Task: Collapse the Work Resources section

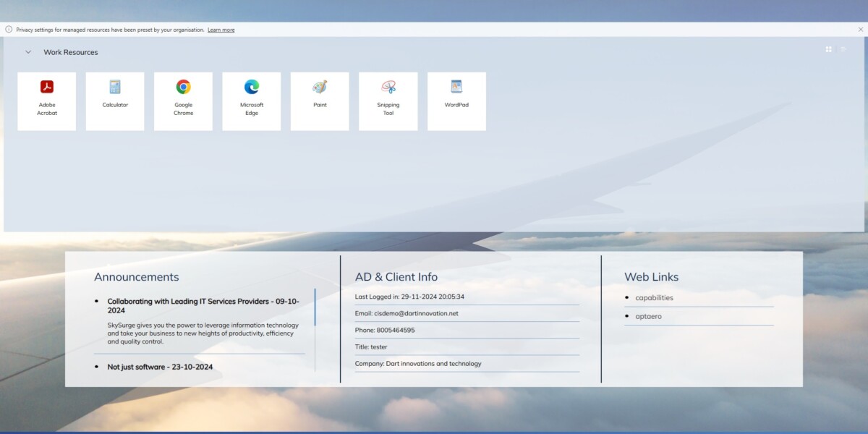Action: click(28, 52)
